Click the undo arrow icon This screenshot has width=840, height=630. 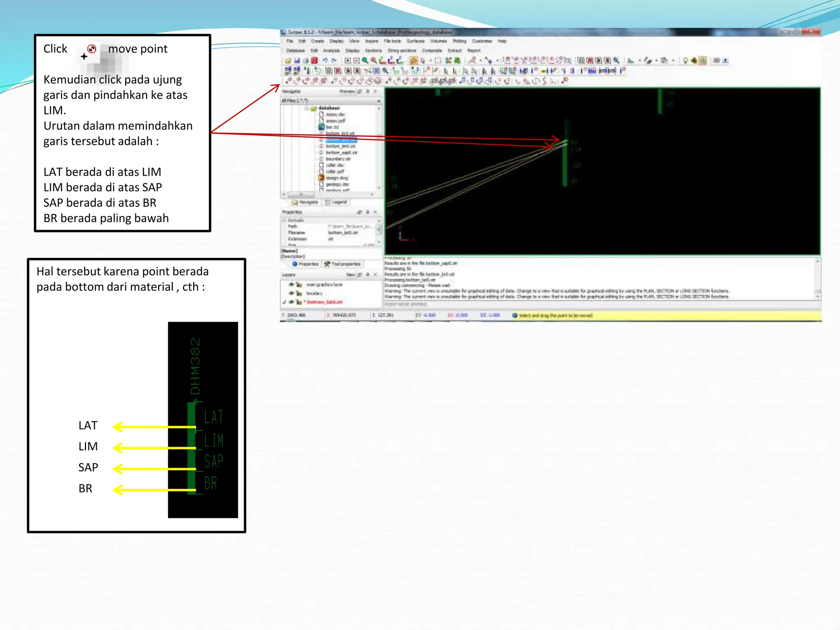(325, 61)
